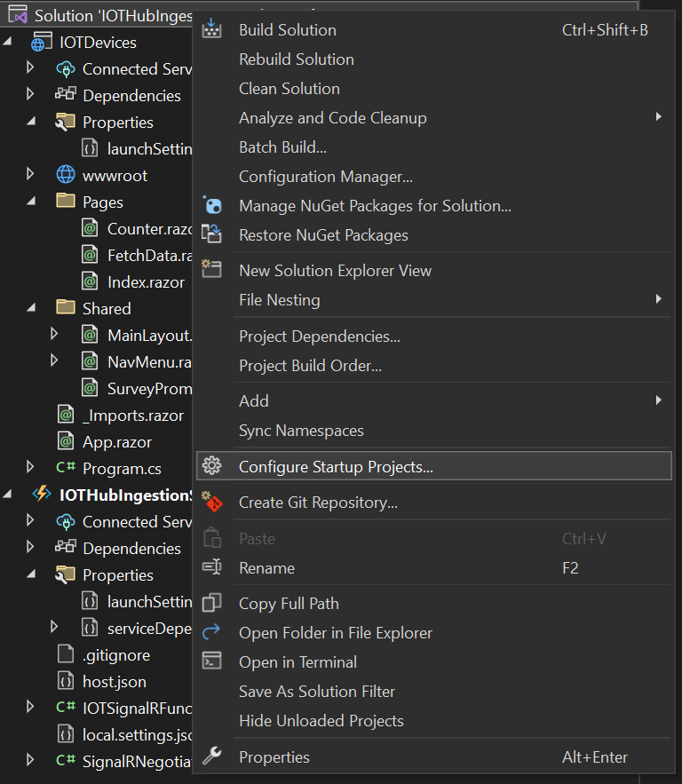This screenshot has width=682, height=784.
Task: Select the NavMenu.razor file
Action: pos(150,361)
